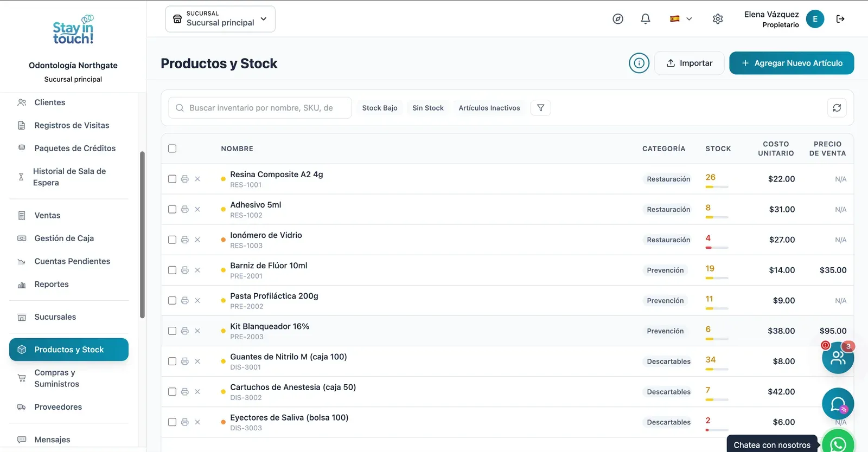
Task: Tick the Eyectores de Saliva checkbox
Action: (x=173, y=422)
